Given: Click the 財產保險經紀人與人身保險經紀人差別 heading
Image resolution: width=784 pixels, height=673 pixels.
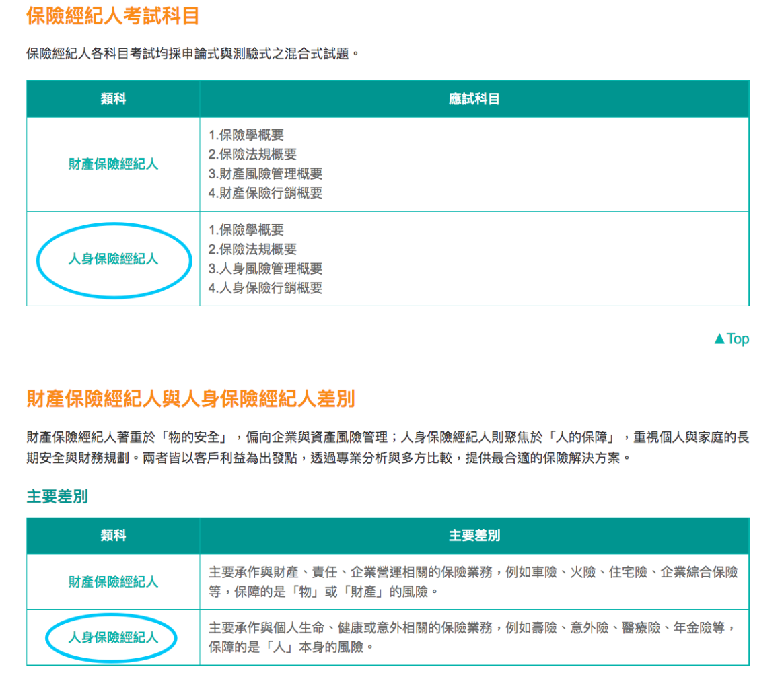Looking at the screenshot, I should click(190, 399).
